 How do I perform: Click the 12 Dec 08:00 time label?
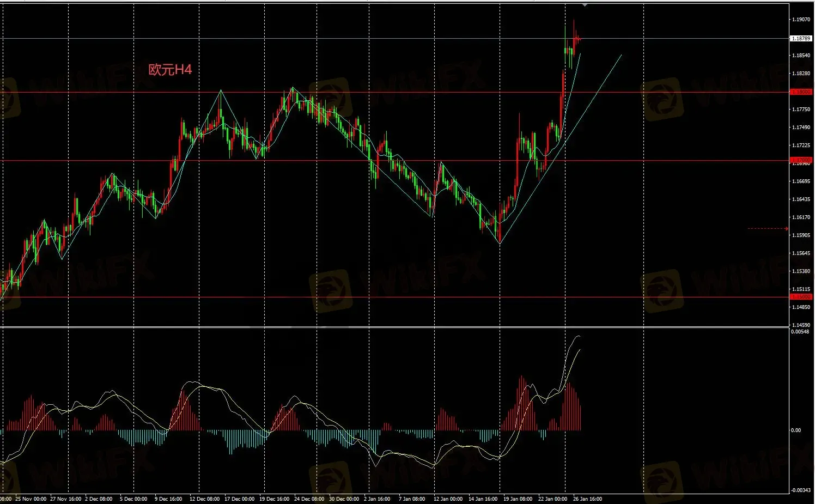click(x=205, y=499)
